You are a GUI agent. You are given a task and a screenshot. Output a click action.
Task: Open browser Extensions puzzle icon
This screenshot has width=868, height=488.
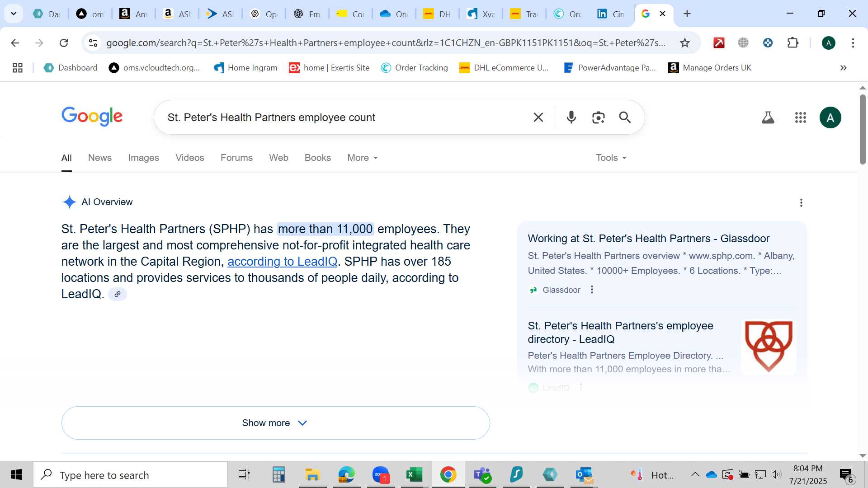[x=793, y=43]
